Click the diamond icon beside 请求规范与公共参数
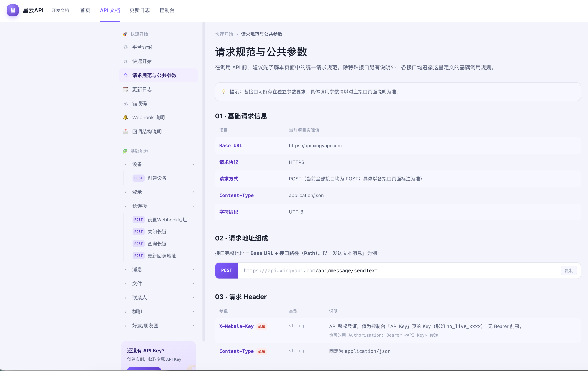The height and width of the screenshot is (371, 588). pyautogui.click(x=126, y=75)
